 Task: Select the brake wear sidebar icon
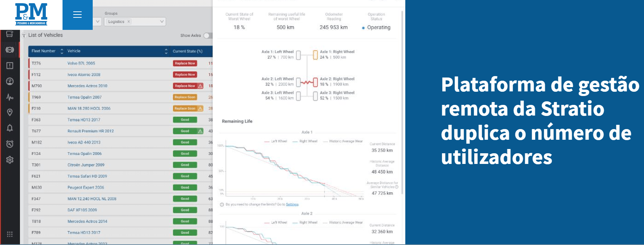point(10,50)
